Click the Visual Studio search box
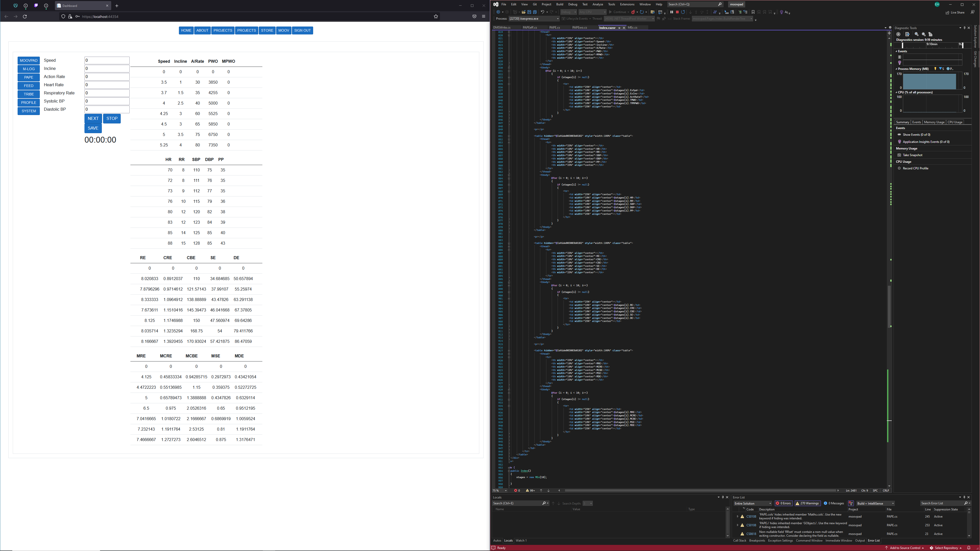 [695, 4]
